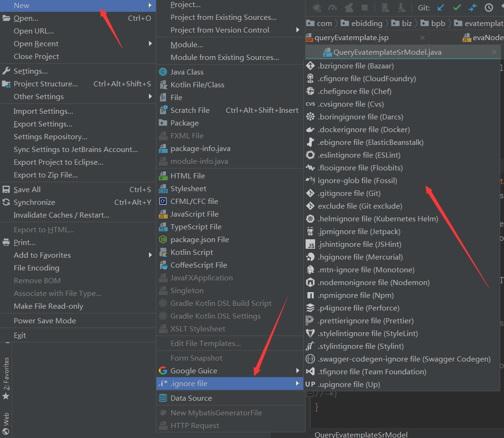Click bpb folder in breadcrumb path
Screen dimensions: 504x438
click(433, 24)
